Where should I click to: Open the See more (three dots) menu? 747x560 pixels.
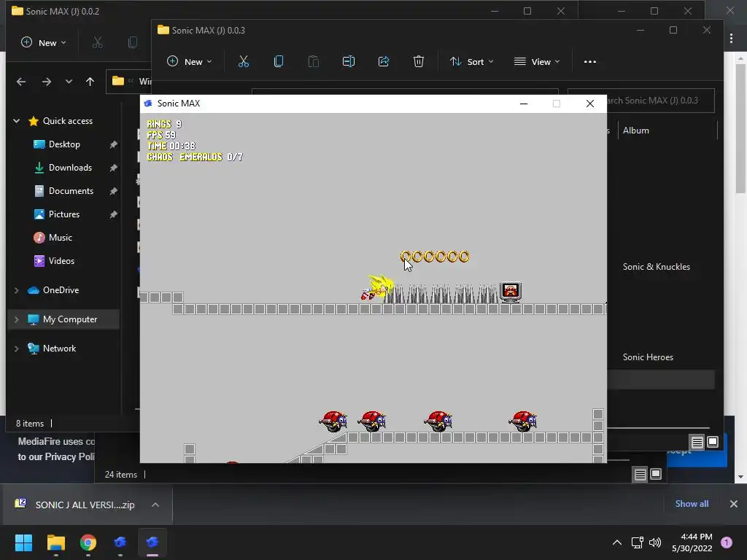[x=589, y=61]
